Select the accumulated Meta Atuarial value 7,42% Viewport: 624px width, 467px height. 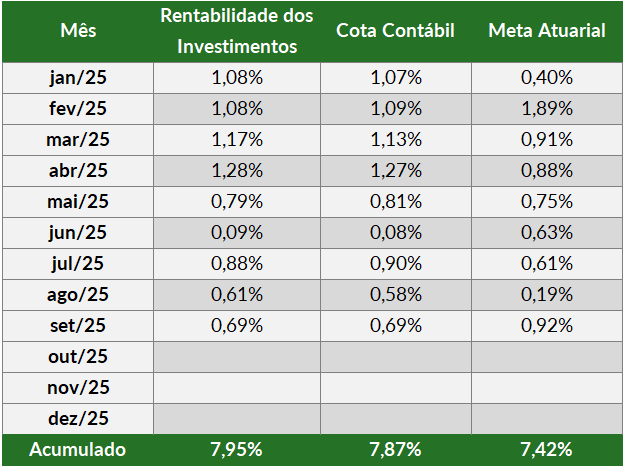click(x=546, y=450)
